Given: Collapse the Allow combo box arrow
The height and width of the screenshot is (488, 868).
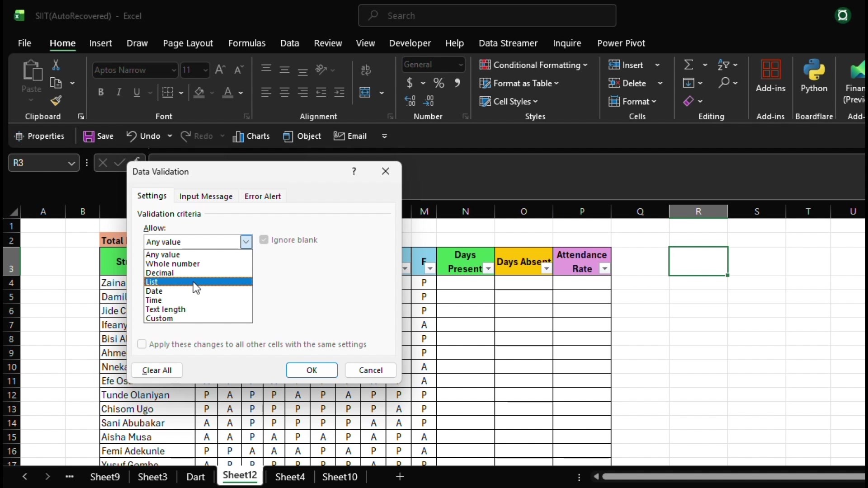Looking at the screenshot, I should (246, 242).
